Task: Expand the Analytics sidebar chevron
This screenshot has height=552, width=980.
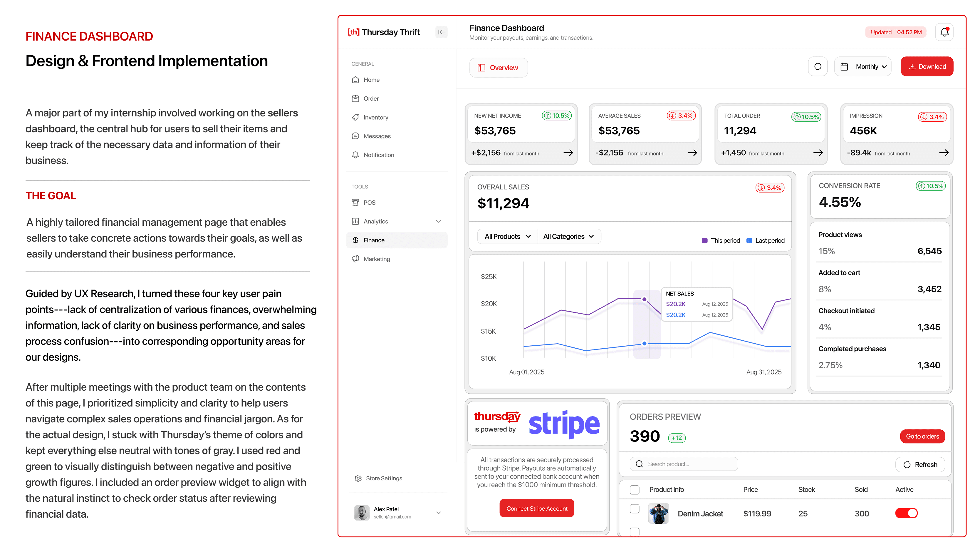Action: [x=438, y=221]
